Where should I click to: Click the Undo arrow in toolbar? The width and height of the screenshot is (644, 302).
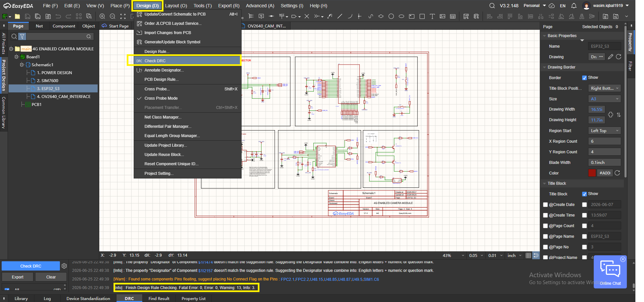pyautogui.click(x=58, y=16)
